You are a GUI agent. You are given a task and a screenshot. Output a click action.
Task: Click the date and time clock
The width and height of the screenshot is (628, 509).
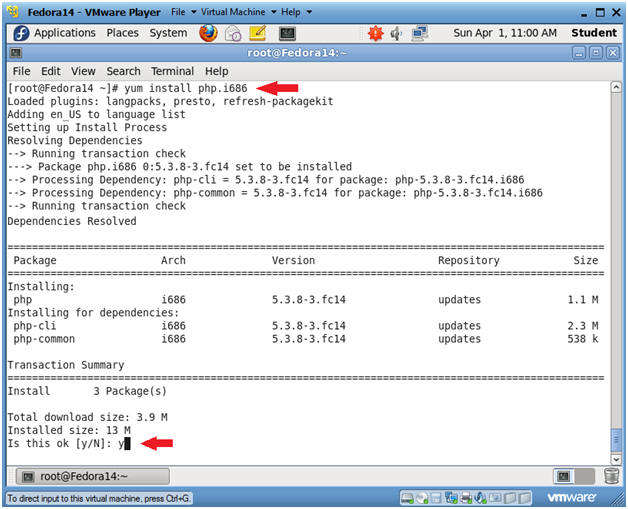505,33
